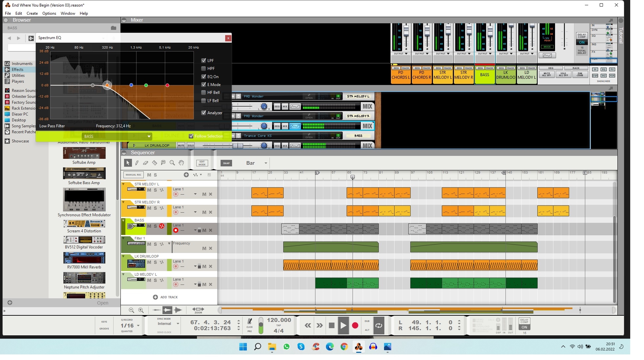Screen dimensions: 644x360
Task: Toggle the E Mode checkbox
Action: click(x=204, y=84)
